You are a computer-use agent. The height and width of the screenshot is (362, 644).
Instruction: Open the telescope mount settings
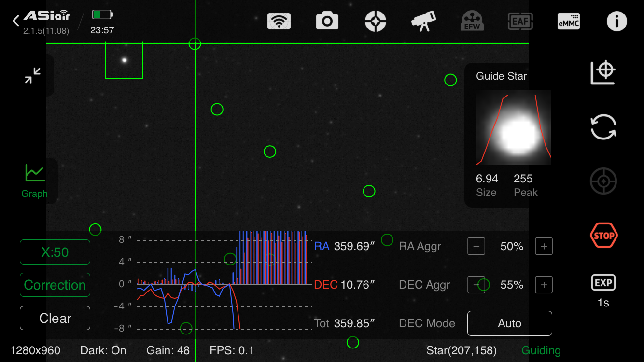coord(423,21)
